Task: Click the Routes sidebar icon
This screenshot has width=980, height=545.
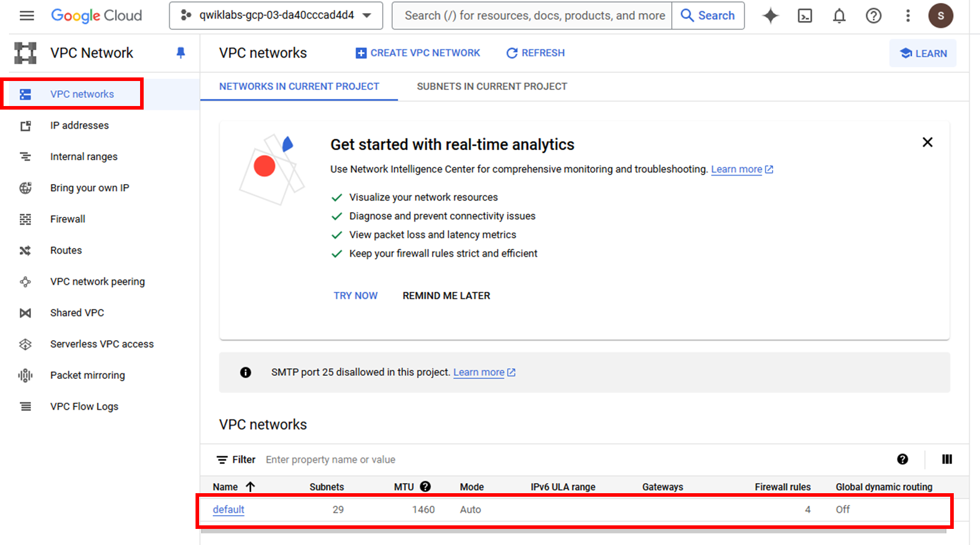Action: click(x=25, y=251)
